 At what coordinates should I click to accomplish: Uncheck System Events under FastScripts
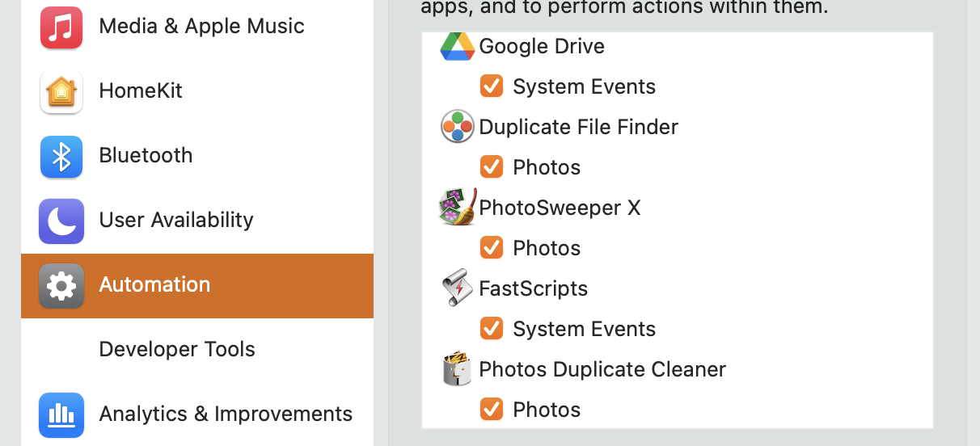492,329
